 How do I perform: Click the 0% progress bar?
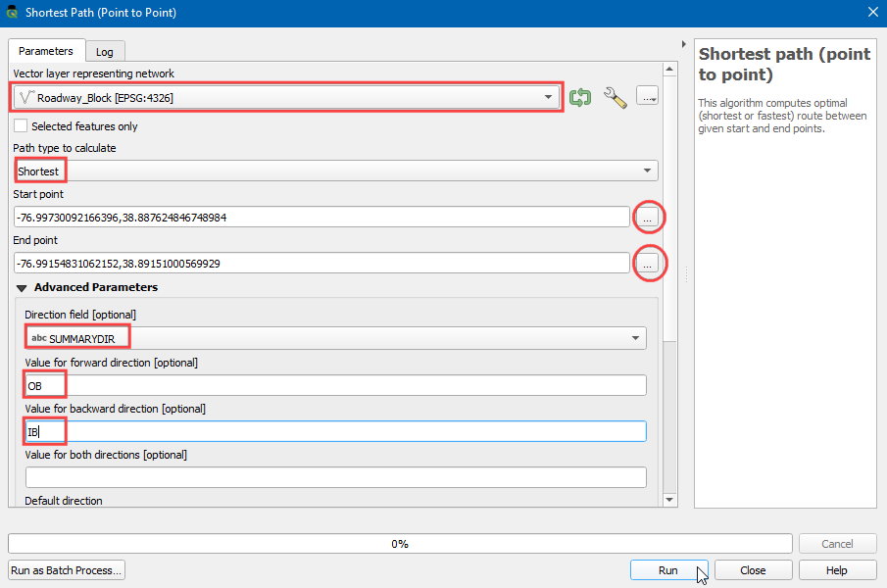[400, 544]
